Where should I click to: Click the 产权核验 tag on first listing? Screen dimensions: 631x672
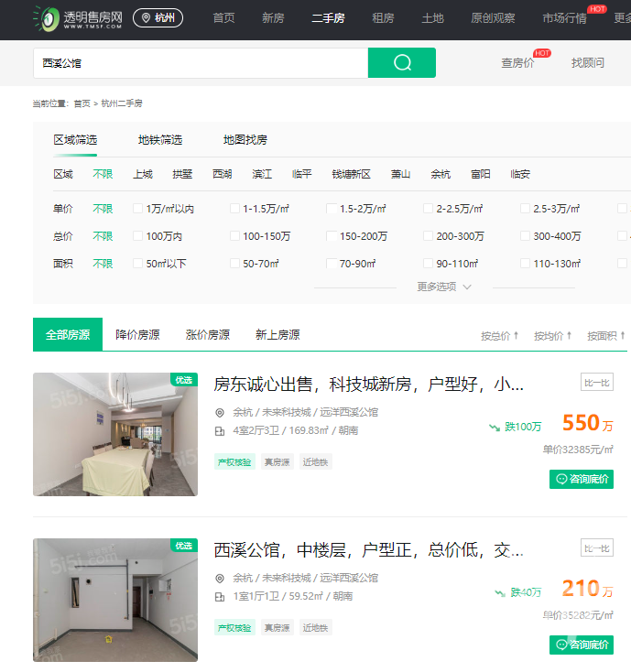[234, 462]
